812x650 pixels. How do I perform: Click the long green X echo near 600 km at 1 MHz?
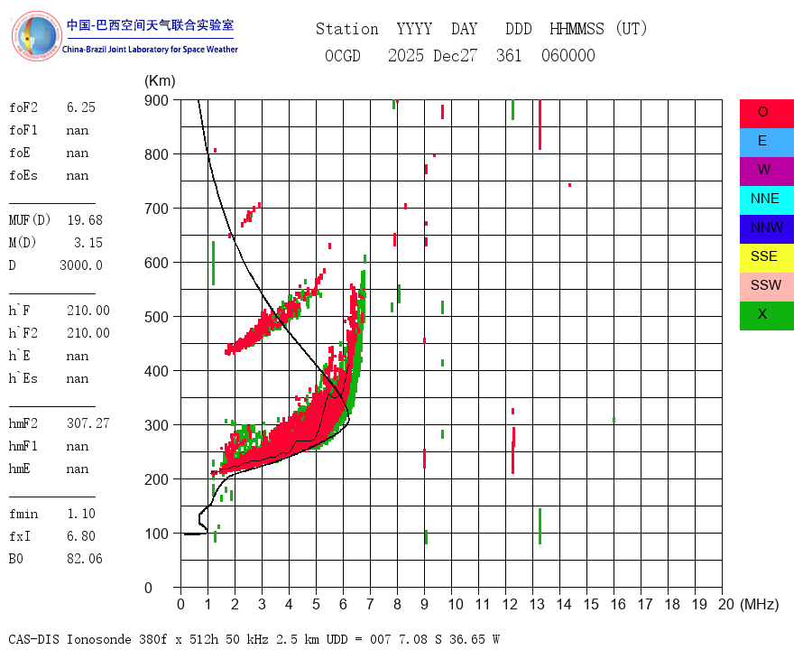(213, 264)
